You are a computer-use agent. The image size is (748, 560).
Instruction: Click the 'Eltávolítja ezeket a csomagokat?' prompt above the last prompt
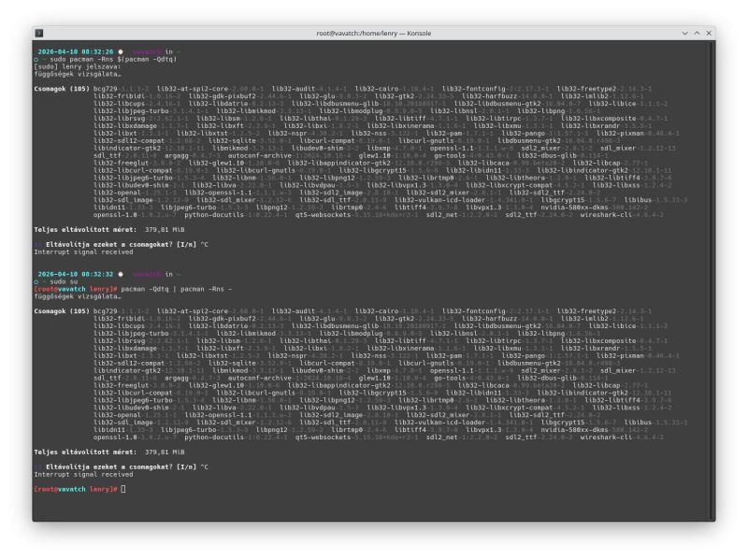pos(109,467)
